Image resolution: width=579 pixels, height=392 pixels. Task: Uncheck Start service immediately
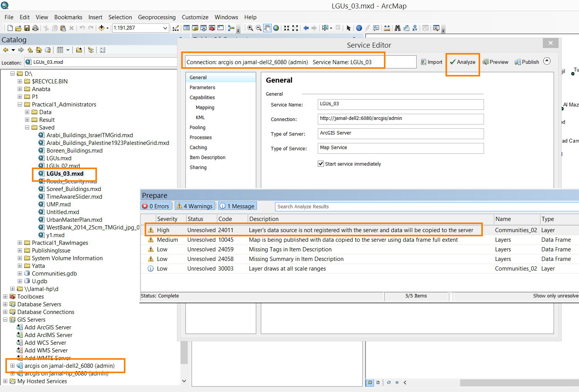pyautogui.click(x=321, y=164)
